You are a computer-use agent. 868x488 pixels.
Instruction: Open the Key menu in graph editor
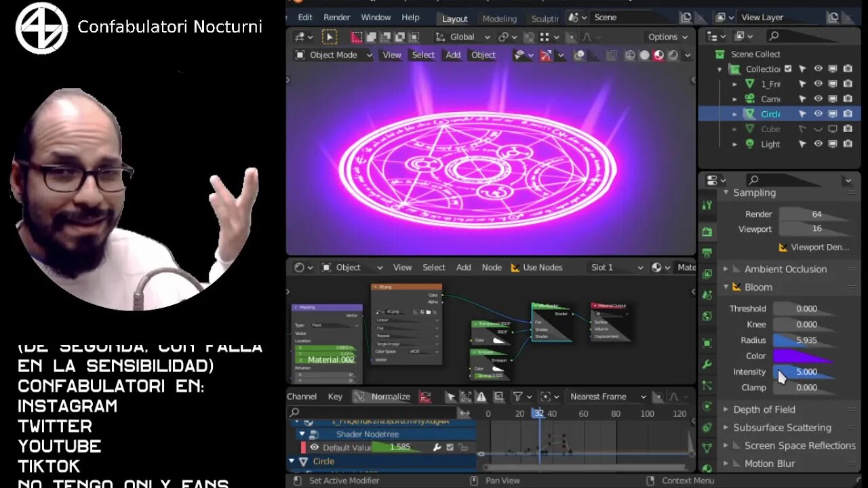335,396
